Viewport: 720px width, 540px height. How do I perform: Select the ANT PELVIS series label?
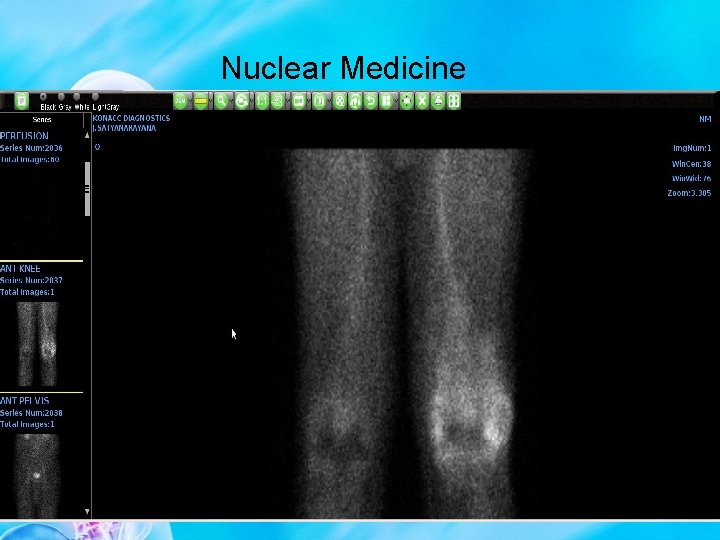(x=25, y=401)
